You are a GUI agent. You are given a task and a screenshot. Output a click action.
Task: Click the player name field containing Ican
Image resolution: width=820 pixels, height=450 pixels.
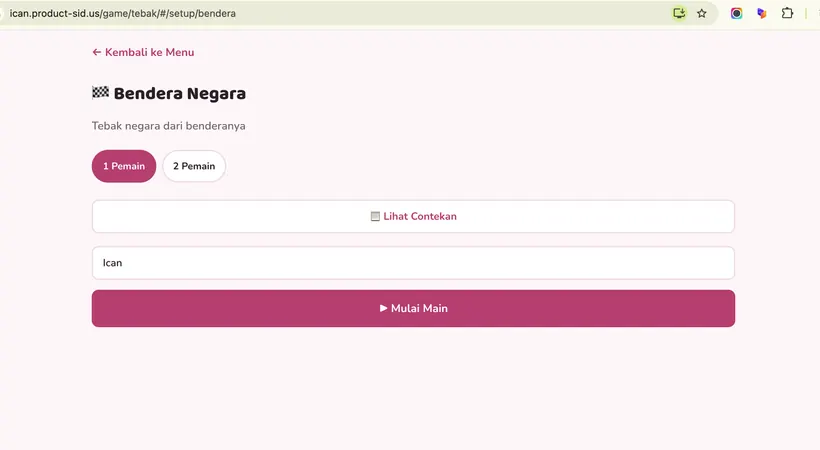pyautogui.click(x=413, y=263)
